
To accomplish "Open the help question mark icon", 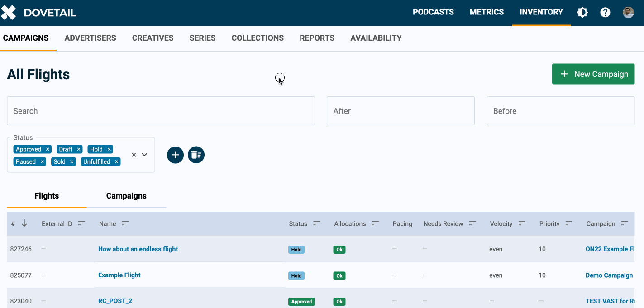I will pyautogui.click(x=605, y=13).
